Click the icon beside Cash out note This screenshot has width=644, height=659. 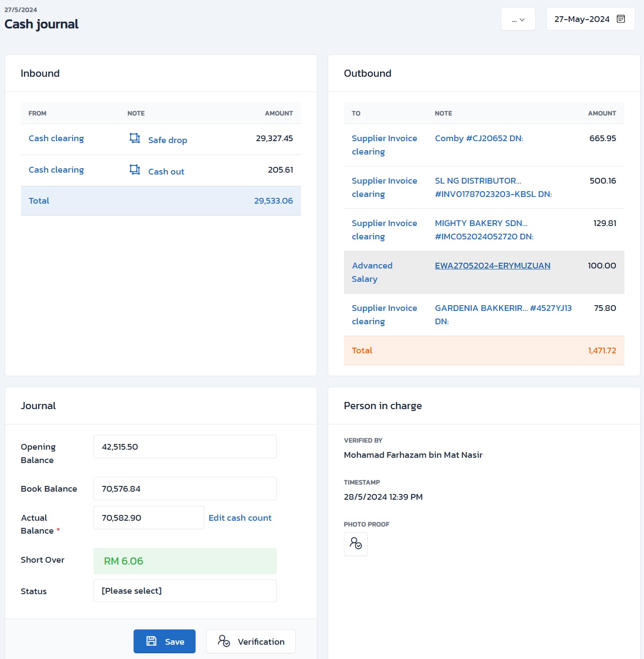point(135,170)
